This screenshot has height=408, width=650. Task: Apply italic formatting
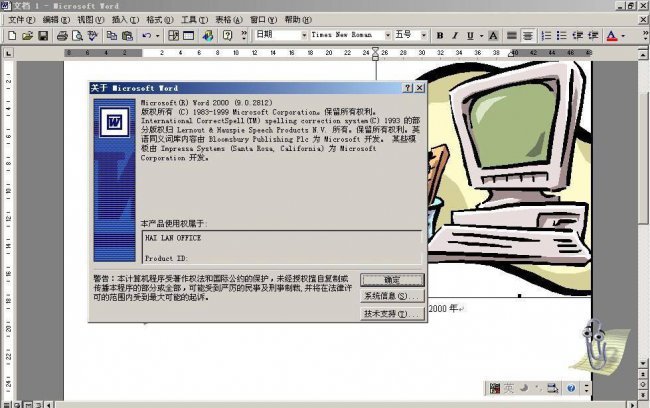click(x=455, y=36)
